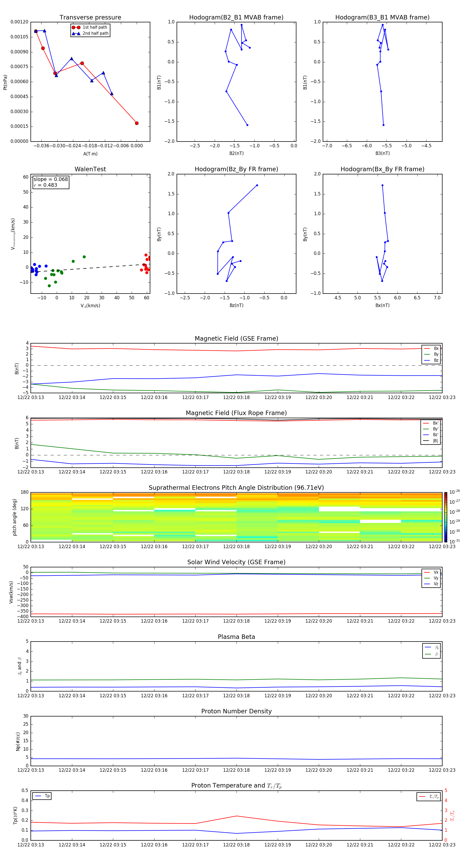Click the |B| legend entry in Flux Rope plot
The height and width of the screenshot is (868, 473).
(431, 441)
